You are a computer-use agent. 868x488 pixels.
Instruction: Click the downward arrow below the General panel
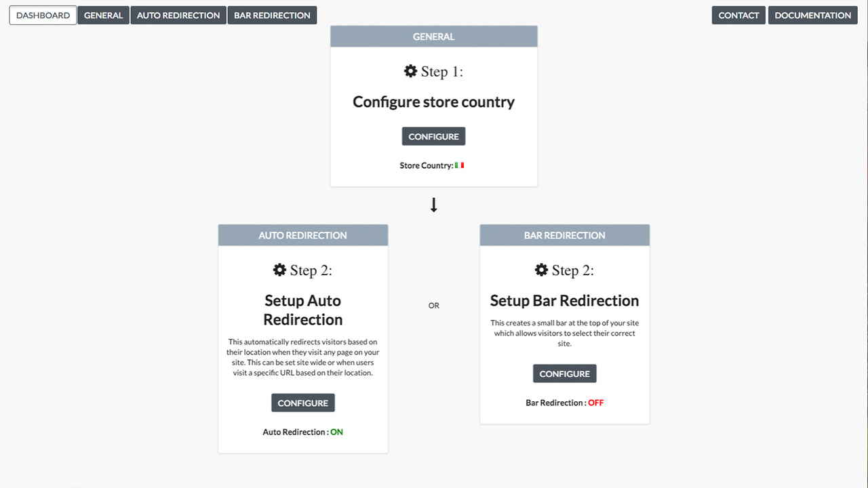433,205
